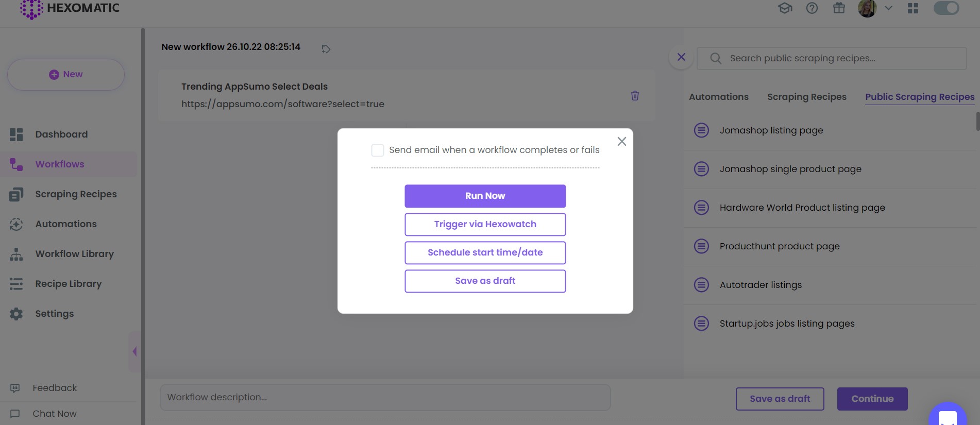Click into the Workflow description field

(385, 397)
